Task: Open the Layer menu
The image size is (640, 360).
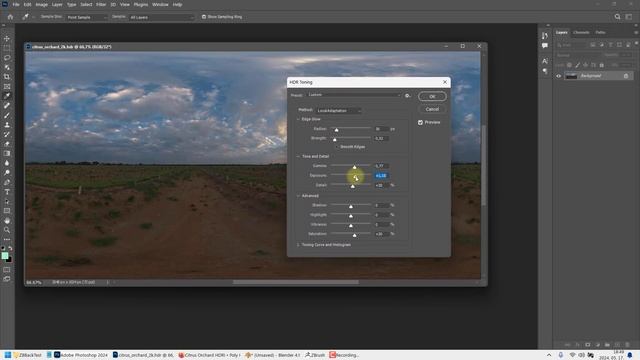Action: [x=57, y=4]
